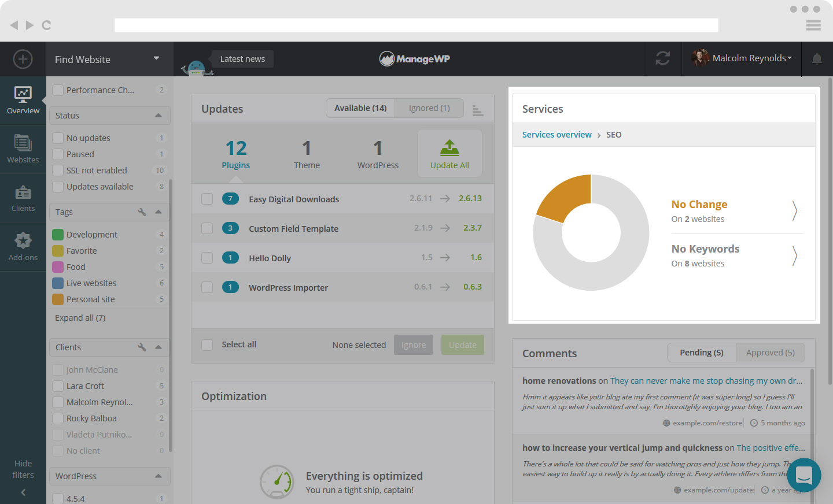Click the ManageWP logo
This screenshot has height=504, width=833.
tap(415, 58)
